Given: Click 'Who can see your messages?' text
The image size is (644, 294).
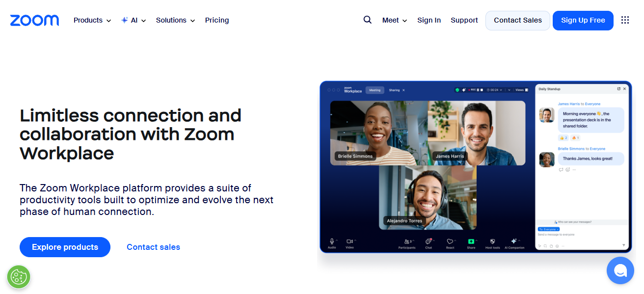Looking at the screenshot, I should (x=574, y=222).
